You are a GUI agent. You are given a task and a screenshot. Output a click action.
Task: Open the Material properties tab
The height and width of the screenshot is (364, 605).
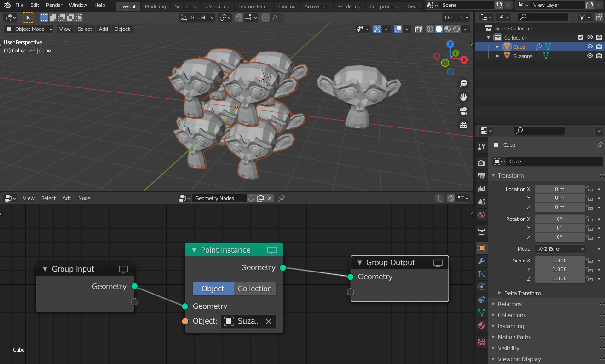pos(482,325)
